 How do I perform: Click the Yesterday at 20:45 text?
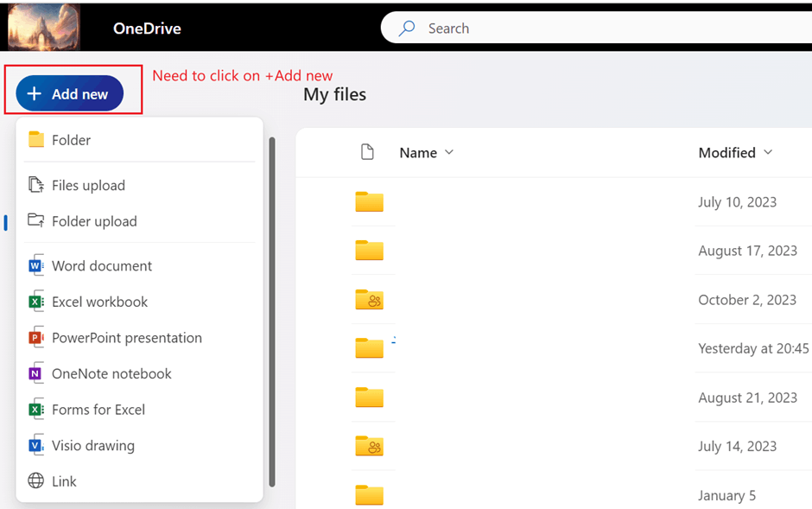tap(753, 348)
